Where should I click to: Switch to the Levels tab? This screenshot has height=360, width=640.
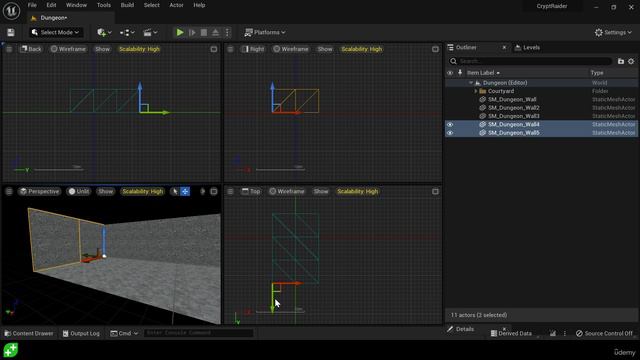click(531, 47)
